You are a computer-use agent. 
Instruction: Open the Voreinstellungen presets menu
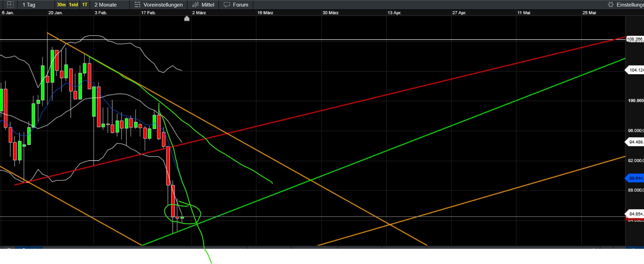[x=163, y=5]
